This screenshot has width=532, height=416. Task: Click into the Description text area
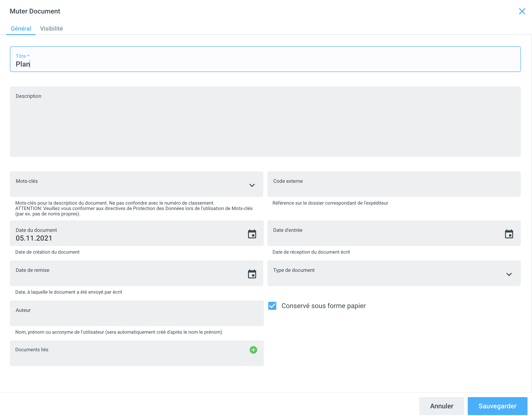click(265, 124)
